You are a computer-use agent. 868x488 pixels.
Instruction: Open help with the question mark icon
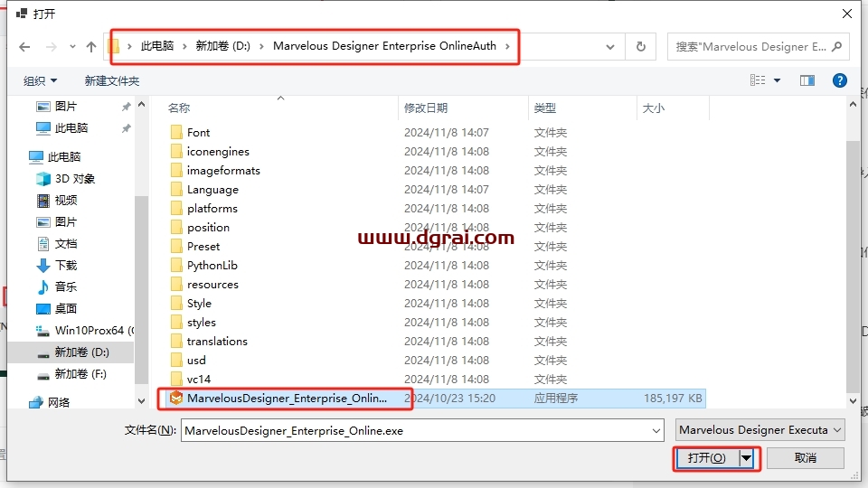point(840,80)
